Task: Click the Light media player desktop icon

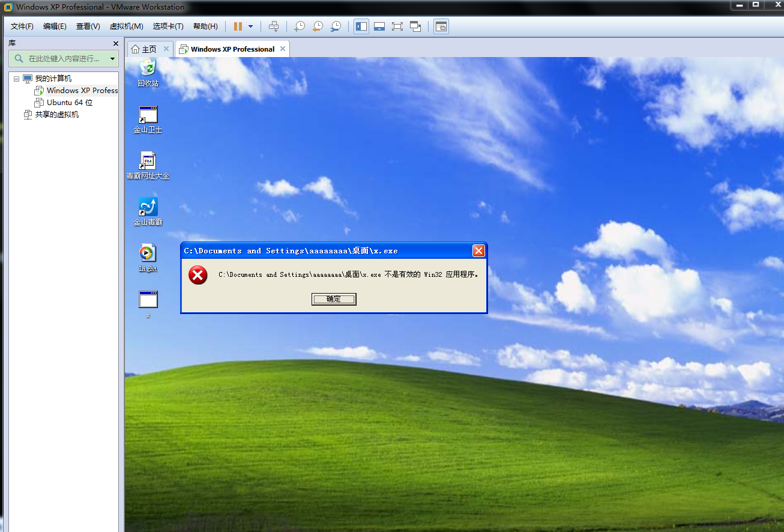Action: (x=148, y=259)
